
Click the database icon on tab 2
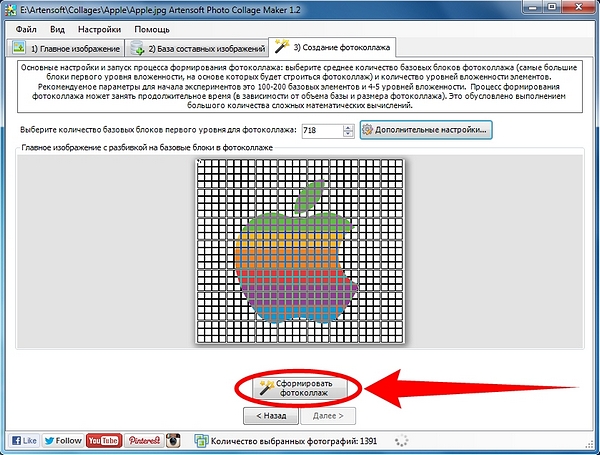pos(137,48)
